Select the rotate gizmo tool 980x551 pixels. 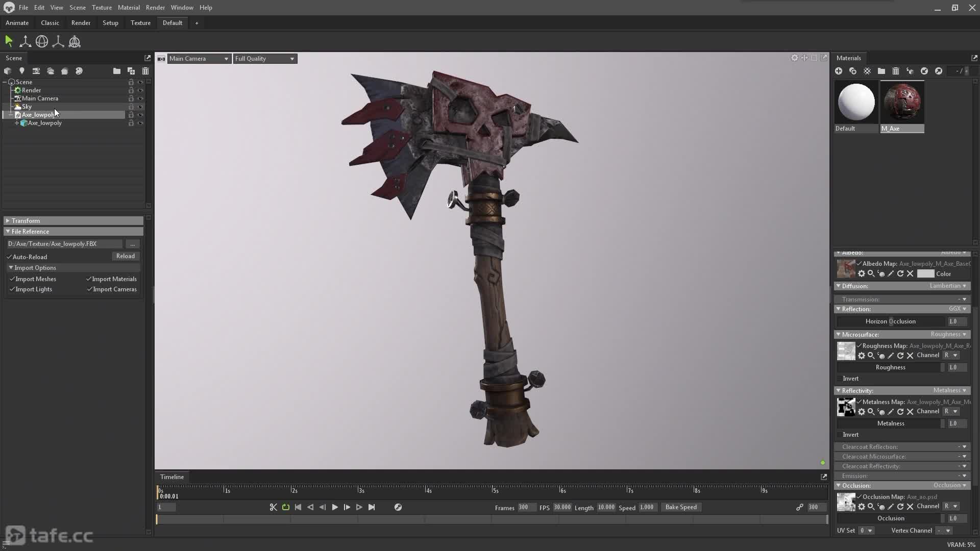pos(42,41)
